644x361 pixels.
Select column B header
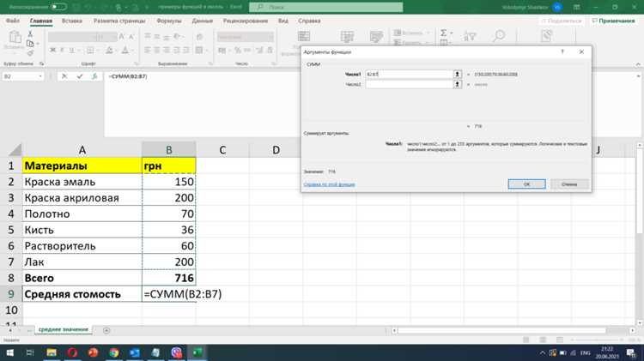pyautogui.click(x=169, y=150)
